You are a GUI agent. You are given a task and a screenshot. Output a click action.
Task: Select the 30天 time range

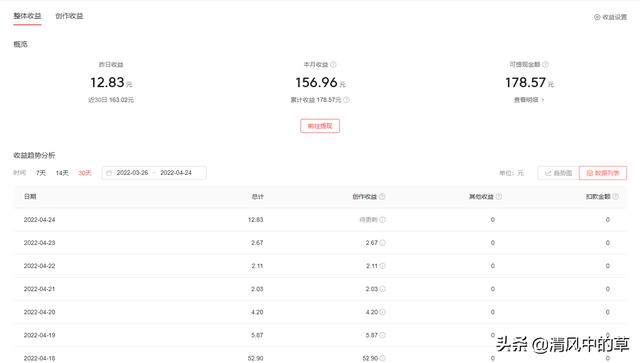tap(85, 173)
